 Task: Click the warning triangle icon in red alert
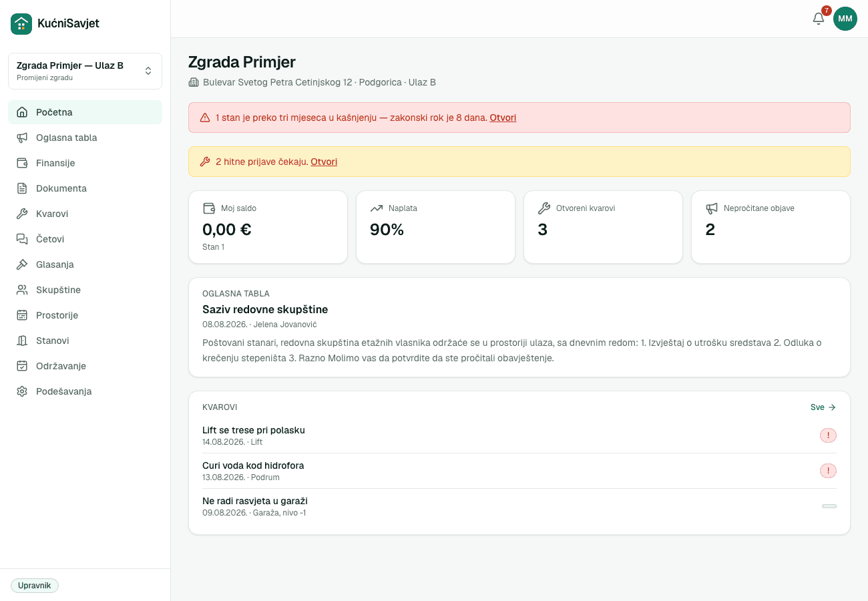coord(205,118)
